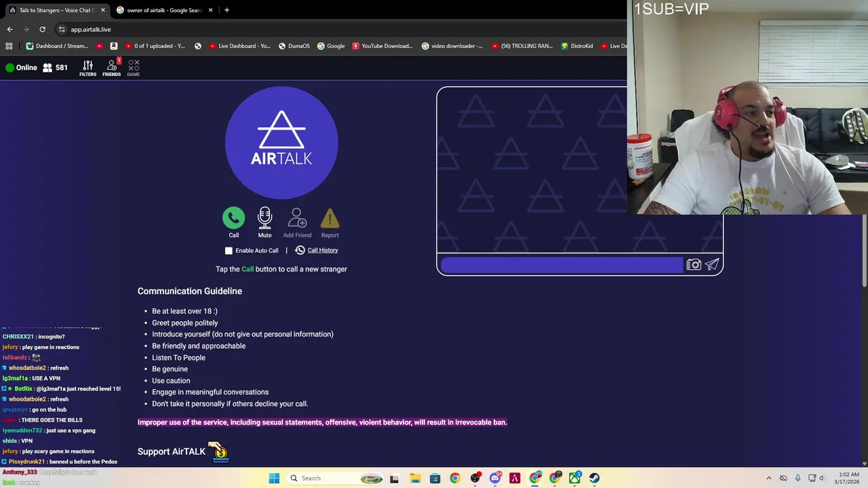Send the chat message with paper plane icon

(x=712, y=265)
